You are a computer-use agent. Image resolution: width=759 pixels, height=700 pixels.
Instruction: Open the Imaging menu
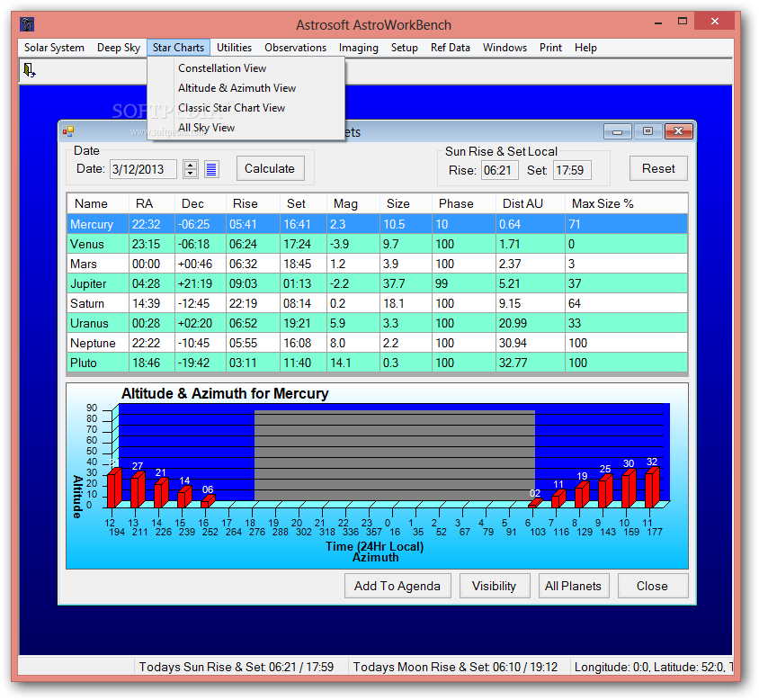click(359, 48)
